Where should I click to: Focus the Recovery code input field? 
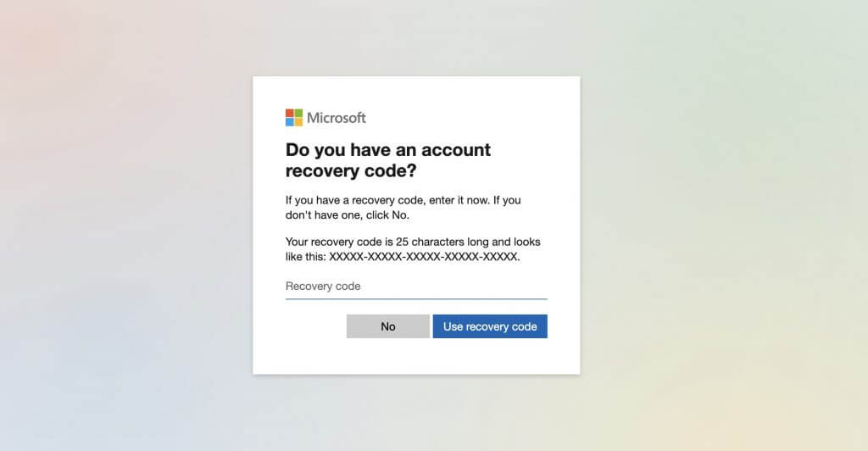click(416, 287)
